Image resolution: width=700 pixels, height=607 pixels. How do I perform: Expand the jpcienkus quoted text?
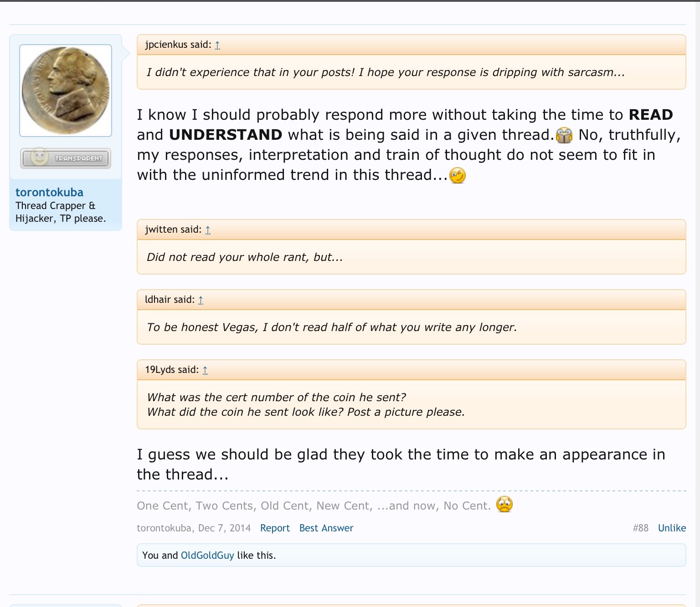(x=386, y=72)
